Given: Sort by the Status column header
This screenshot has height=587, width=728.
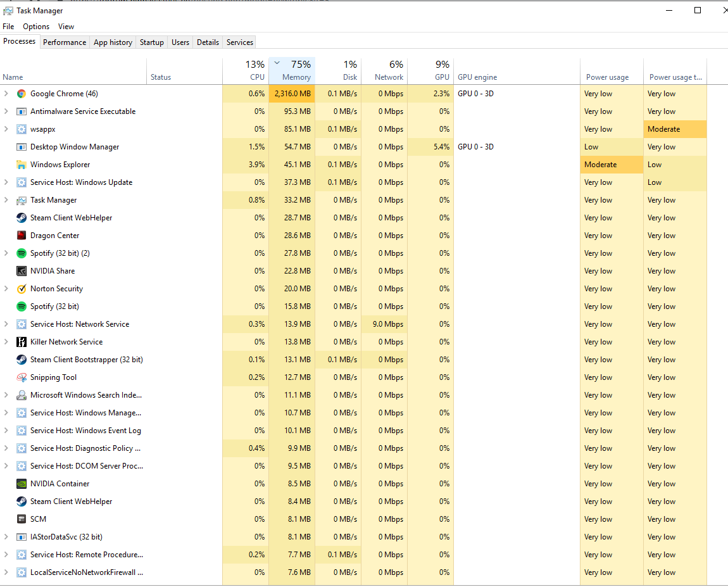Looking at the screenshot, I should click(x=185, y=72).
